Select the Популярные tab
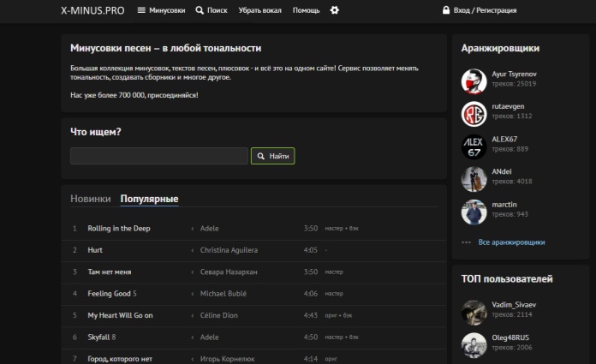596x364 pixels. [149, 199]
